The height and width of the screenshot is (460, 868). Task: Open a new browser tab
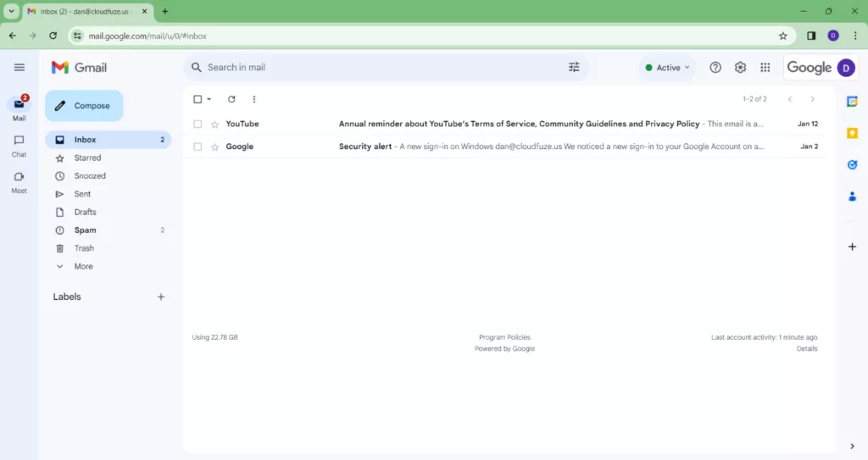[165, 11]
